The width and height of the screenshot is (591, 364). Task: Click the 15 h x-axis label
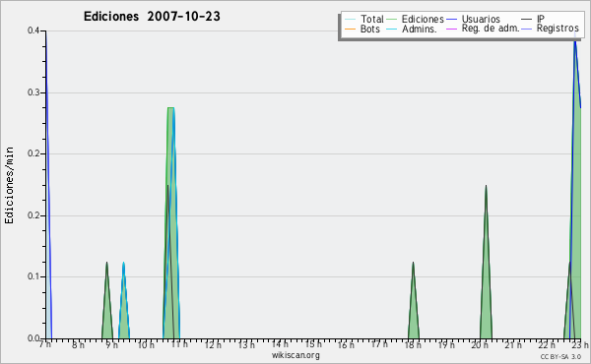[313, 344]
